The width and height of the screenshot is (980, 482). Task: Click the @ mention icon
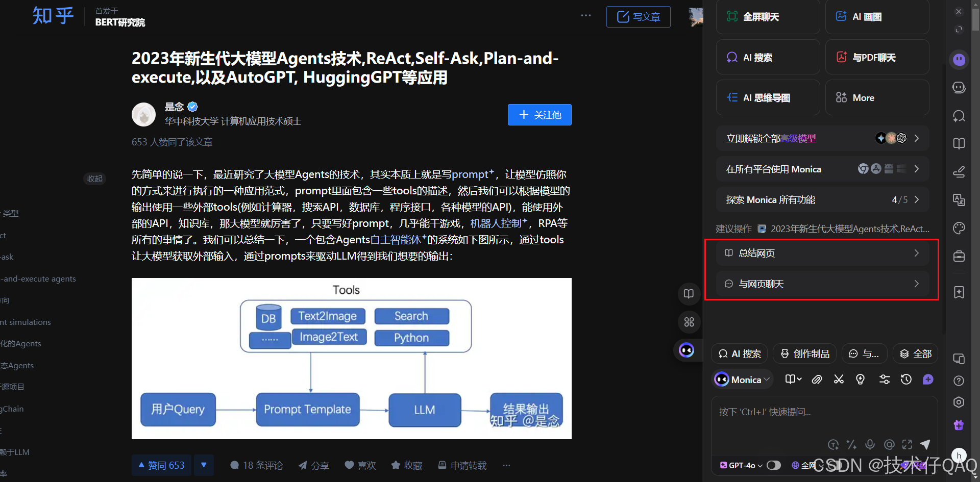tap(889, 444)
